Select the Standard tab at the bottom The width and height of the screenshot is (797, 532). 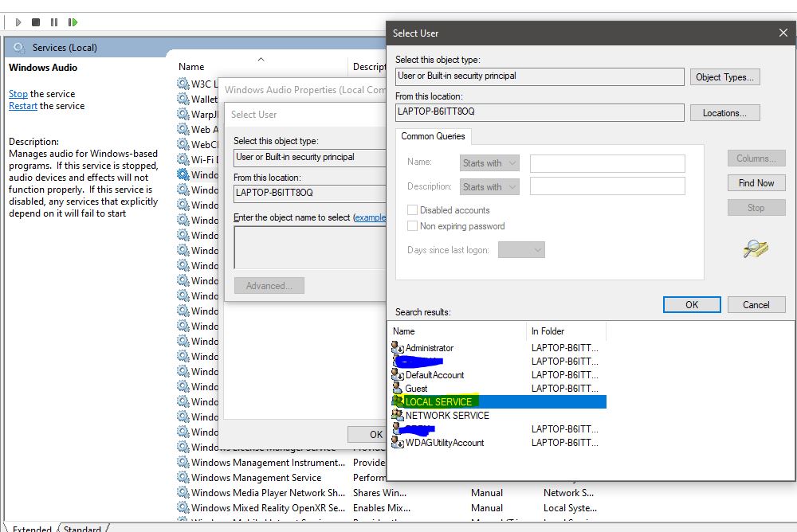82,528
